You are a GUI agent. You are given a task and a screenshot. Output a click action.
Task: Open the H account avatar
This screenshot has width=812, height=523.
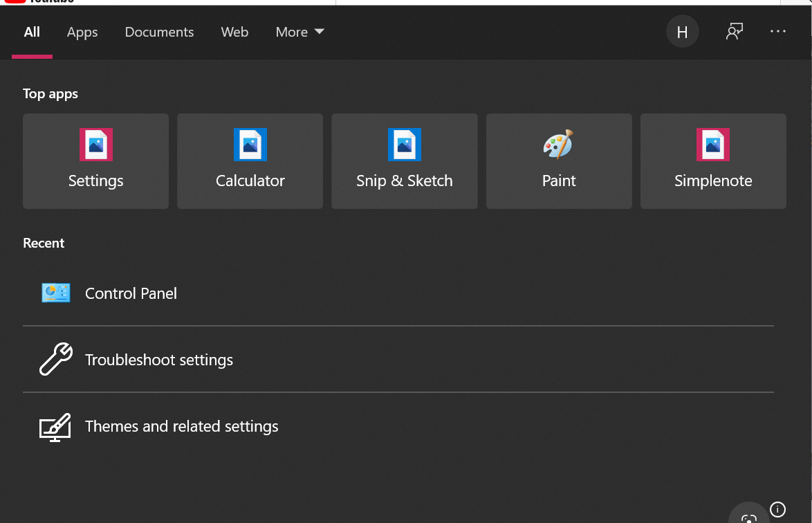[682, 32]
